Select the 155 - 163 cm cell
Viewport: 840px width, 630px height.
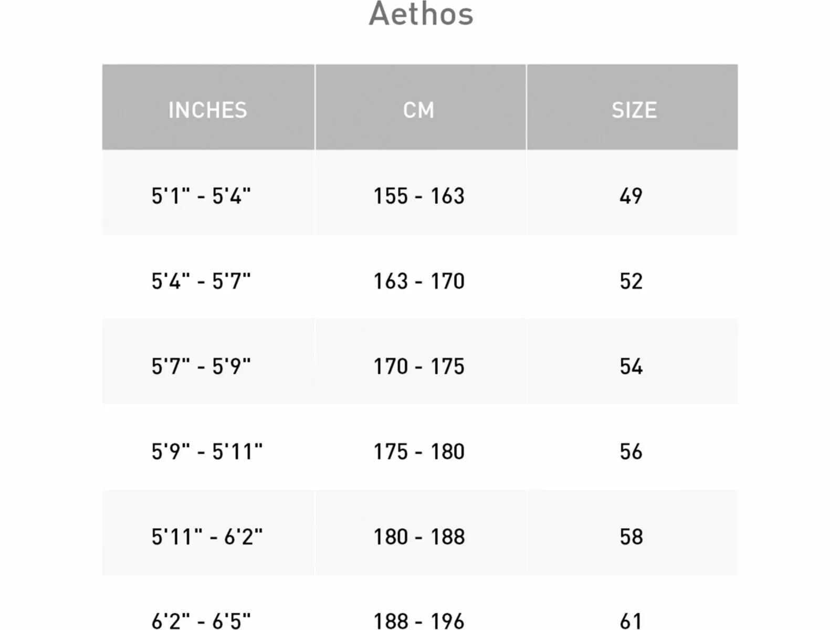419,196
